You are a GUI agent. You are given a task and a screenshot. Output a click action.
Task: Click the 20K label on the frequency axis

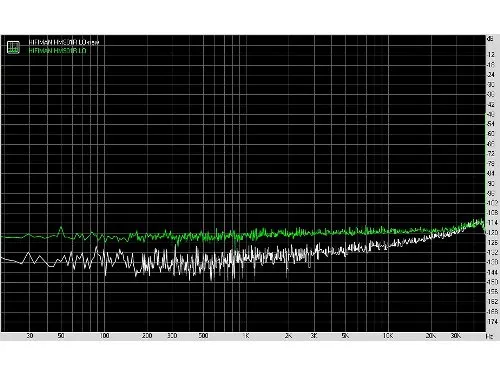[431, 336]
